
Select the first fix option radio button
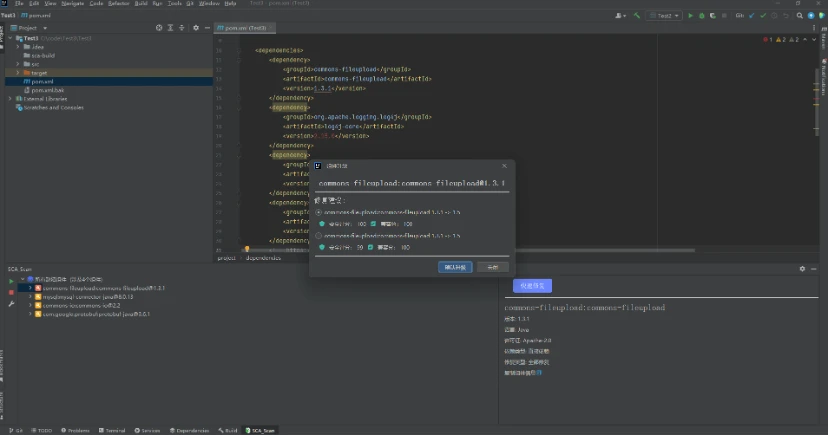click(x=318, y=212)
